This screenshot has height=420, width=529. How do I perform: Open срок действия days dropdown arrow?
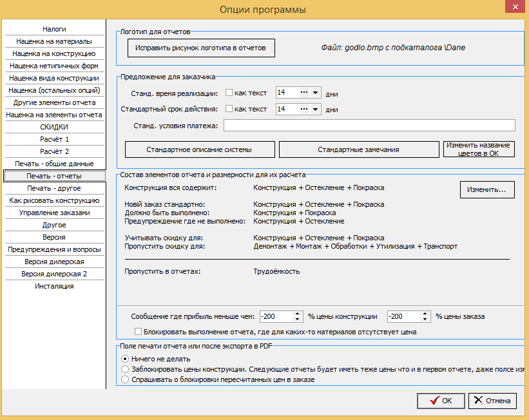[x=315, y=109]
